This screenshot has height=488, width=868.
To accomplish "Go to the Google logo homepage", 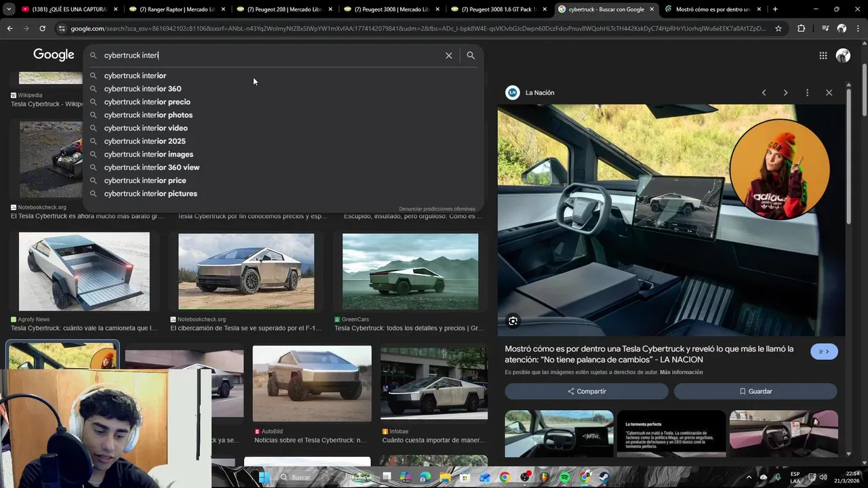I will pyautogui.click(x=54, y=55).
